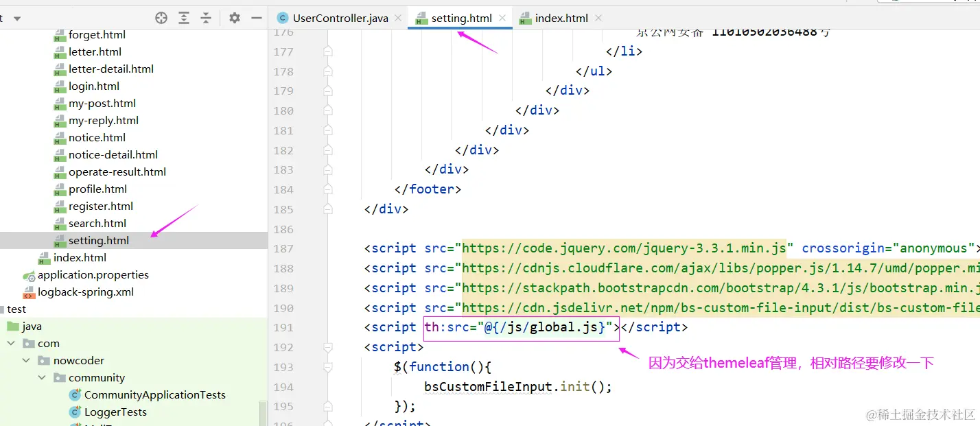The height and width of the screenshot is (426, 980).
Task: Hide the project tool window
Action: pos(257,19)
